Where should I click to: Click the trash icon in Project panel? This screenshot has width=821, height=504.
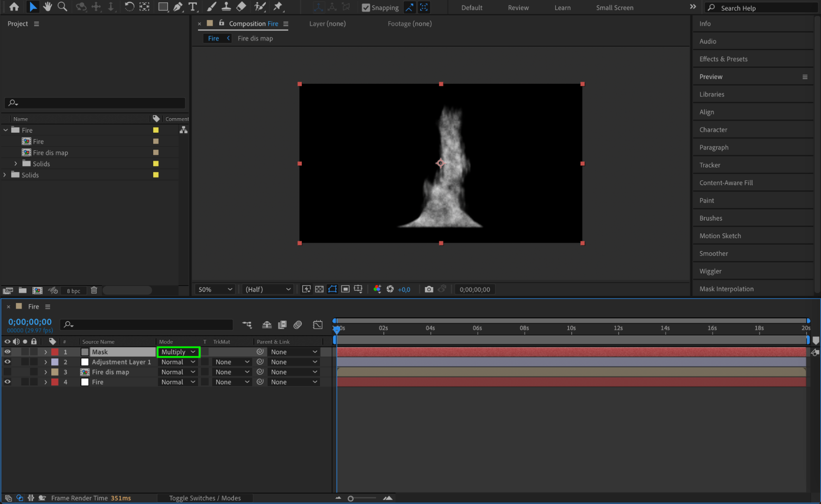pos(94,290)
